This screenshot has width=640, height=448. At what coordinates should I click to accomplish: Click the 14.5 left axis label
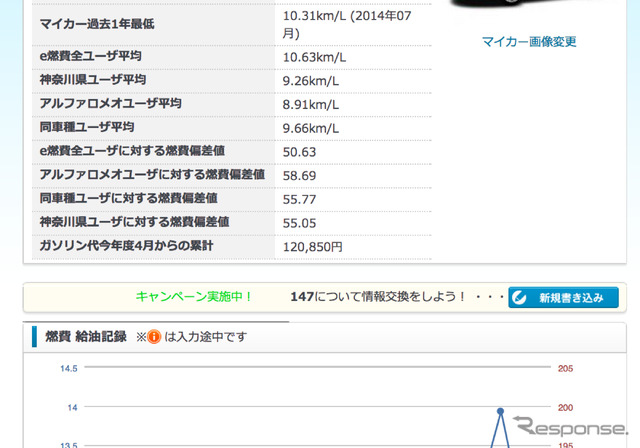69,368
